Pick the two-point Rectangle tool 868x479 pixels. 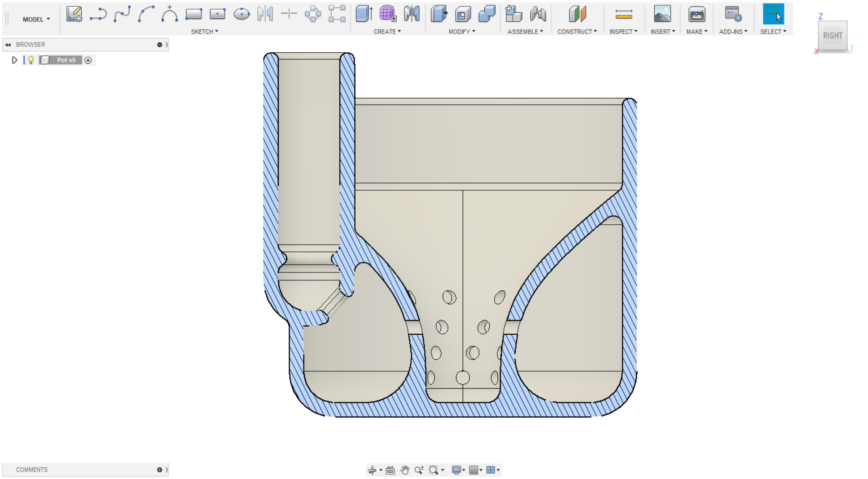[194, 14]
